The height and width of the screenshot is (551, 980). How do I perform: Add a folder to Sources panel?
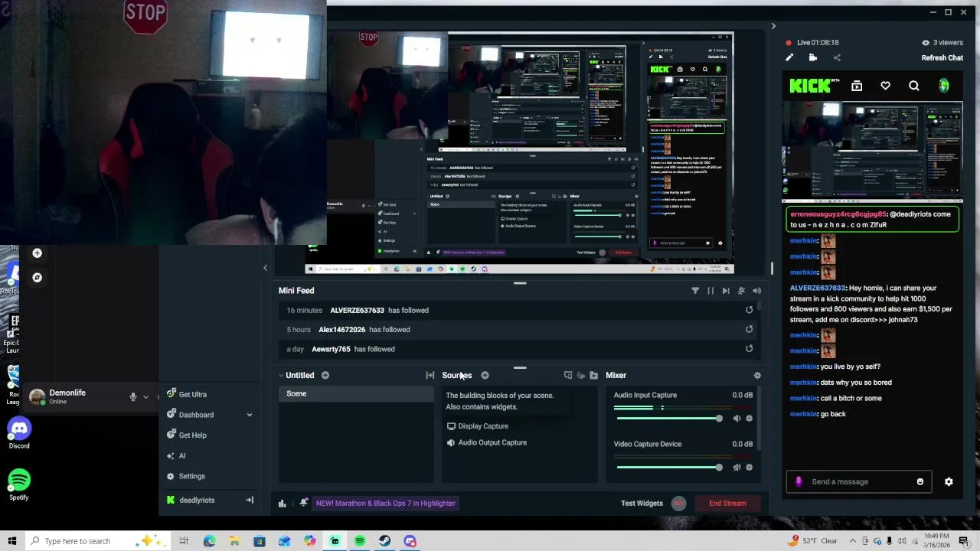click(593, 375)
